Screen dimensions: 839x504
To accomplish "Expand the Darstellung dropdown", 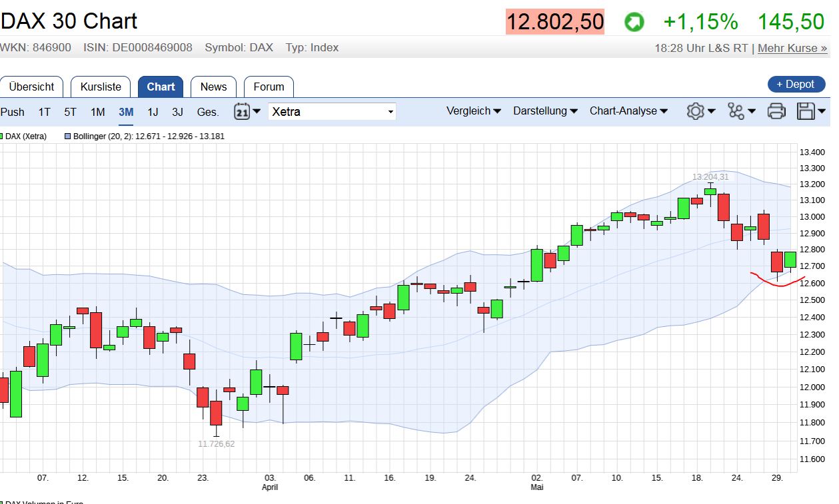I will (544, 111).
